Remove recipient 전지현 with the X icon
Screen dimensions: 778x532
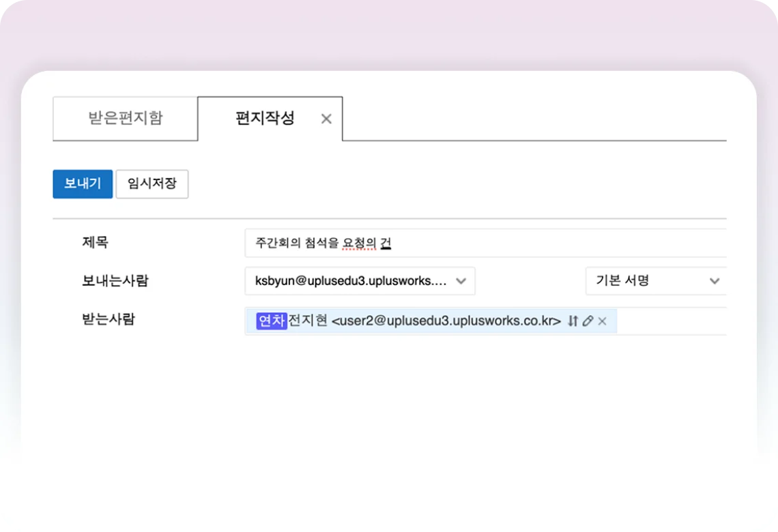click(x=602, y=321)
